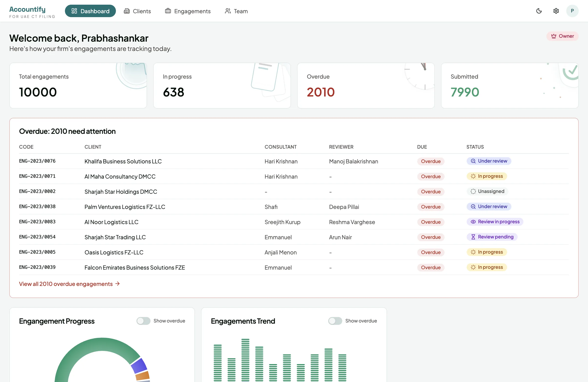The image size is (588, 382).
Task: Open the In progress summary card
Action: pos(222,86)
